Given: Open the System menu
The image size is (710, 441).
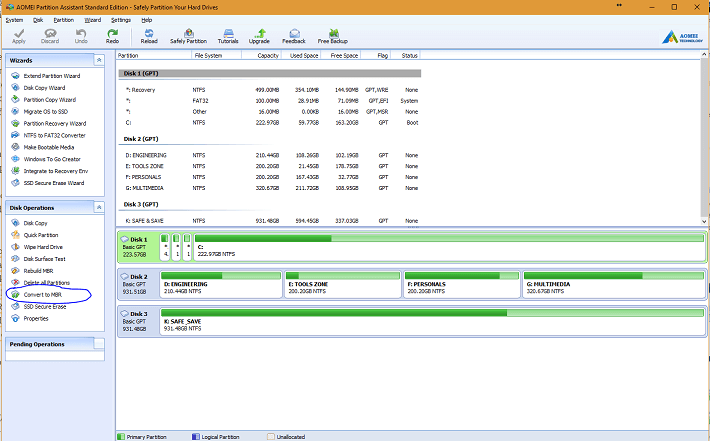Looking at the screenshot, I should click(14, 20).
